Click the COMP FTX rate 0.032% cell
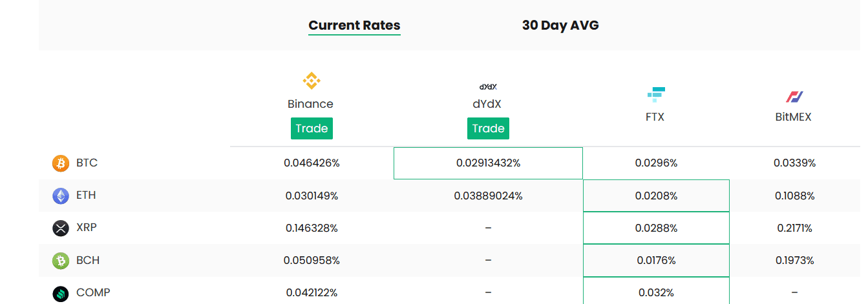868x304 pixels. [656, 292]
